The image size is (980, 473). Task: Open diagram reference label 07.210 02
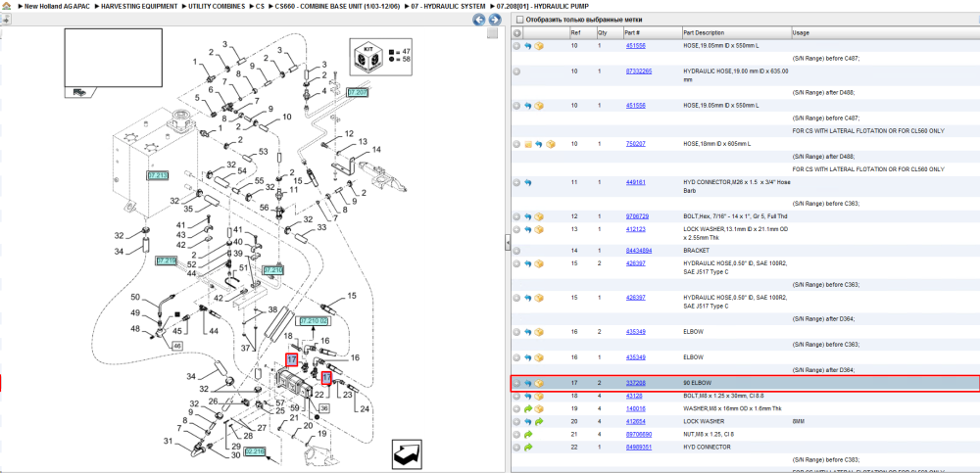click(x=315, y=320)
